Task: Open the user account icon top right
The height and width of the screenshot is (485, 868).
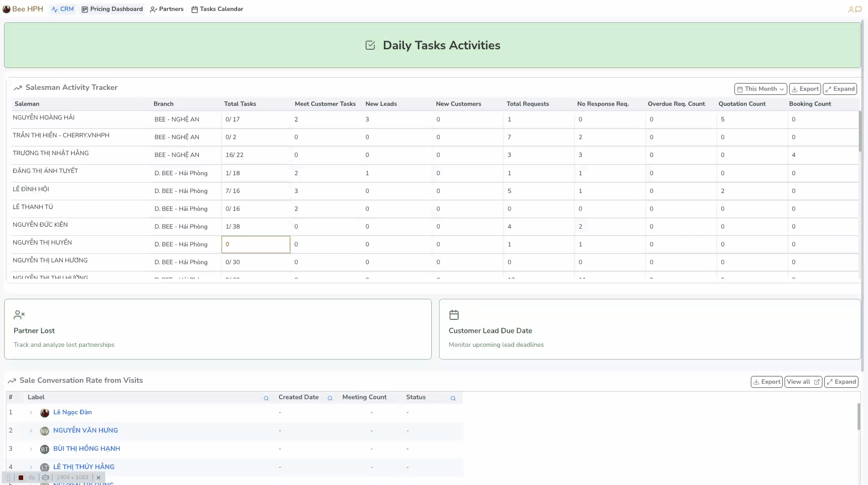Action: 851,9
